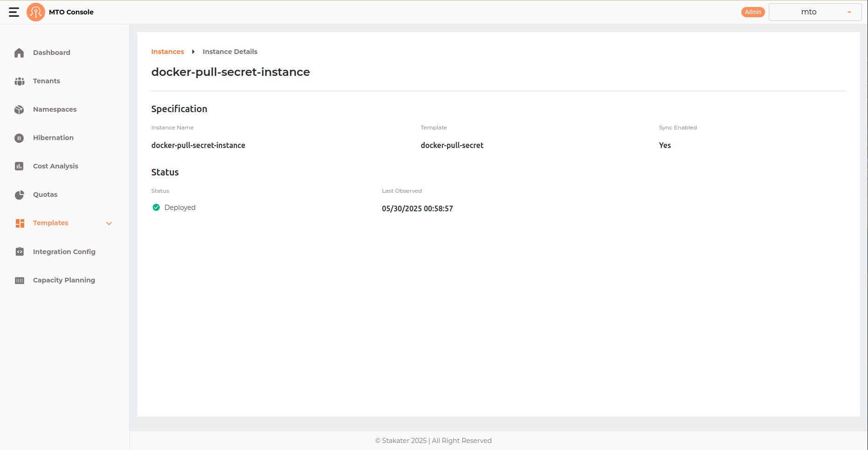Click the Admin badge in the header
This screenshot has height=450, width=868.
tap(753, 12)
